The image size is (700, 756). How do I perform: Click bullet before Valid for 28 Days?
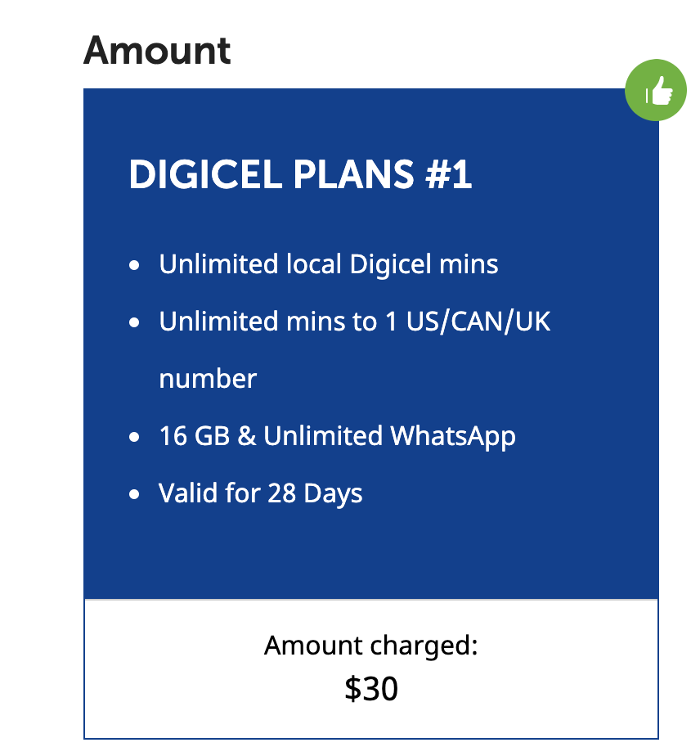coord(134,495)
